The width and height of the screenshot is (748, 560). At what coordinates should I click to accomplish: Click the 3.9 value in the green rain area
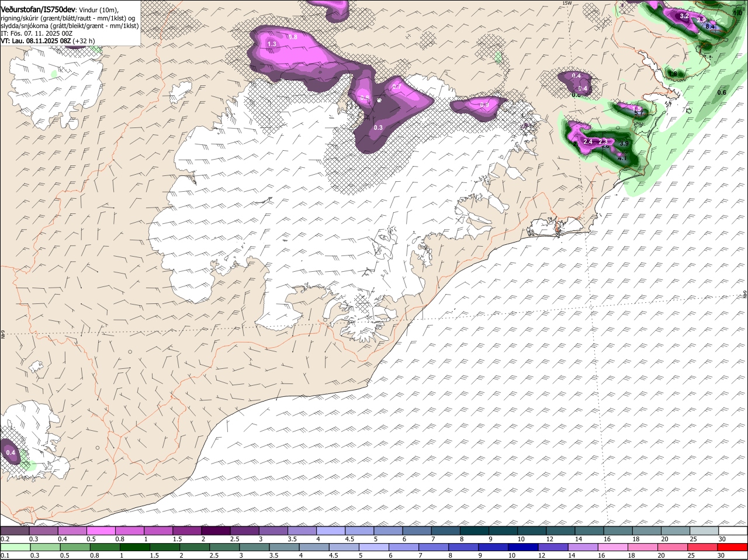[x=624, y=144]
